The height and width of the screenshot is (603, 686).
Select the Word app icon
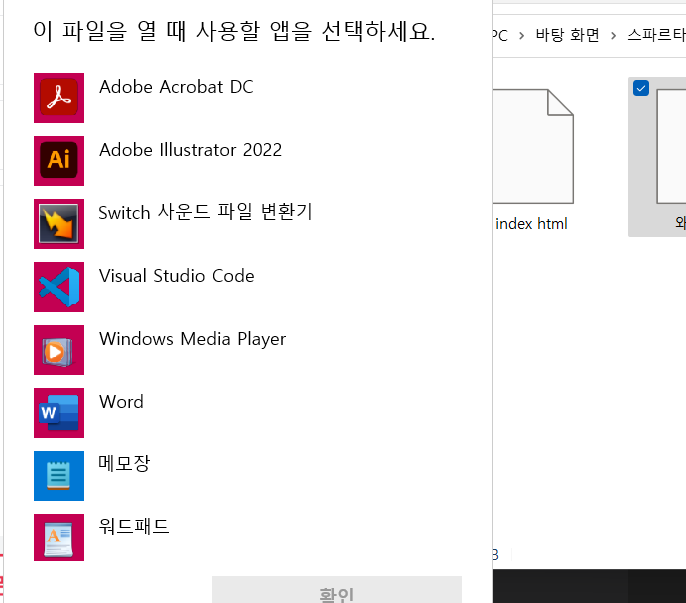tap(59, 413)
